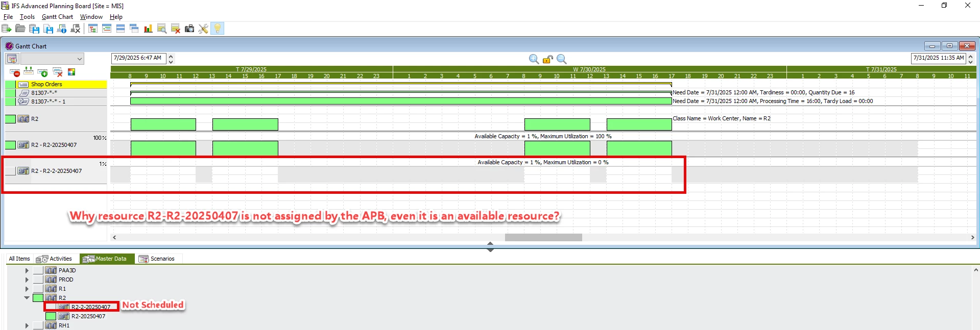Click the indented Gantt bars view icon

pyautogui.click(x=107, y=29)
